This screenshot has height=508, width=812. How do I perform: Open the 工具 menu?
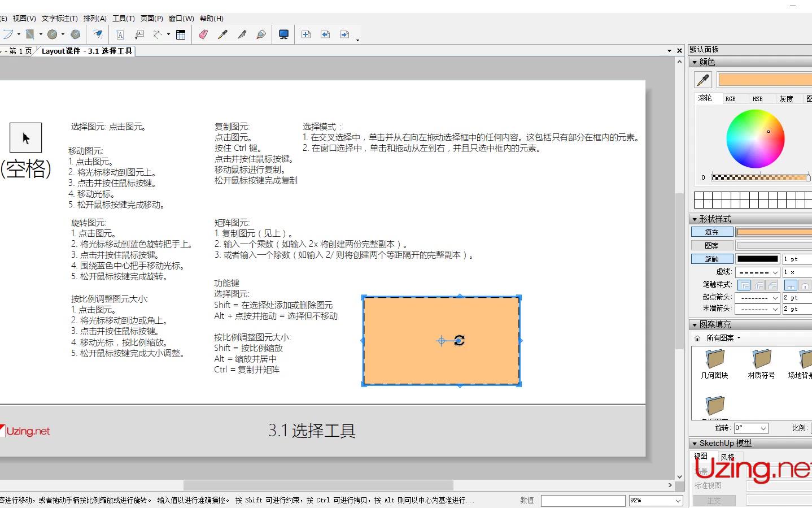[122, 18]
